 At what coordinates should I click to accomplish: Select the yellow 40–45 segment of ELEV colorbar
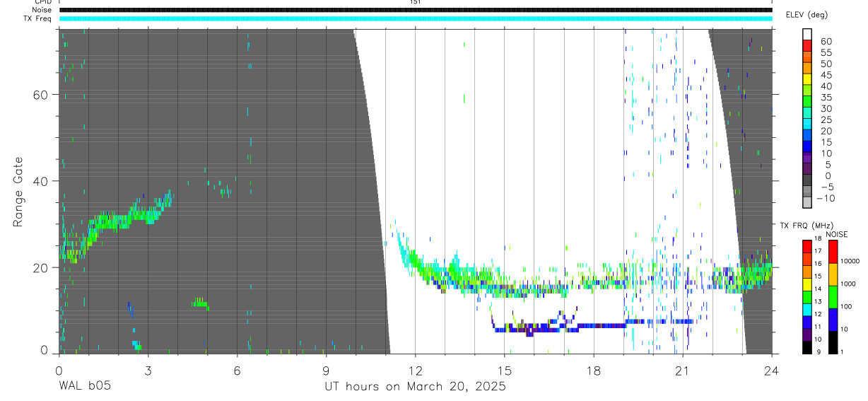807,81
